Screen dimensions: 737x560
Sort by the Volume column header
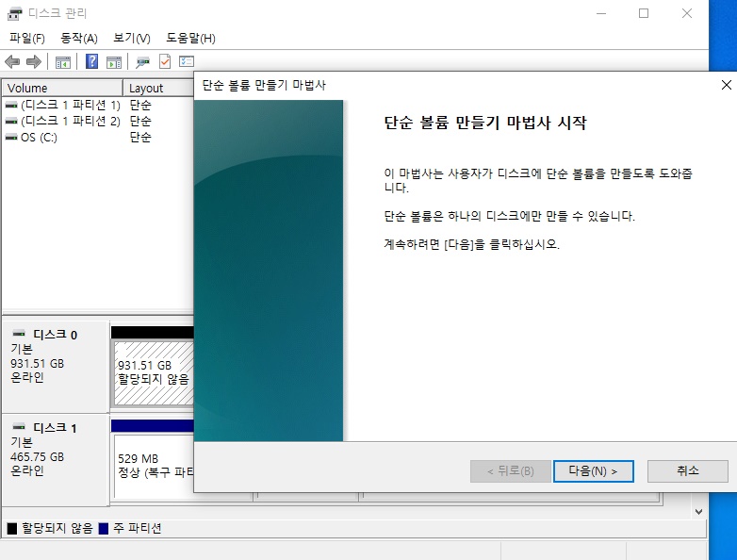62,88
